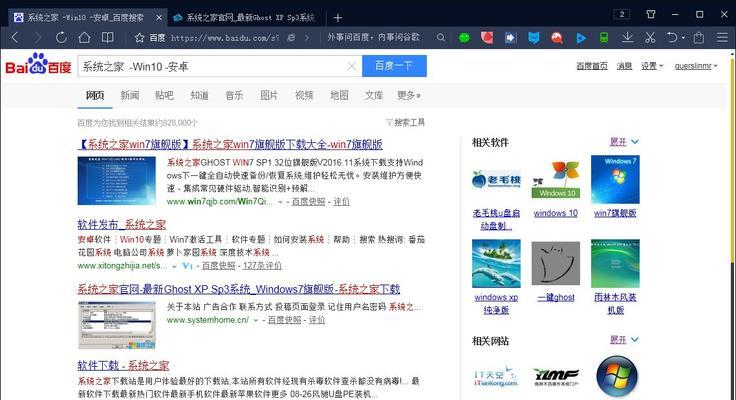Click the scissors screenshot icon
Image resolution: width=736 pixels, height=400 pixels.
(650, 38)
